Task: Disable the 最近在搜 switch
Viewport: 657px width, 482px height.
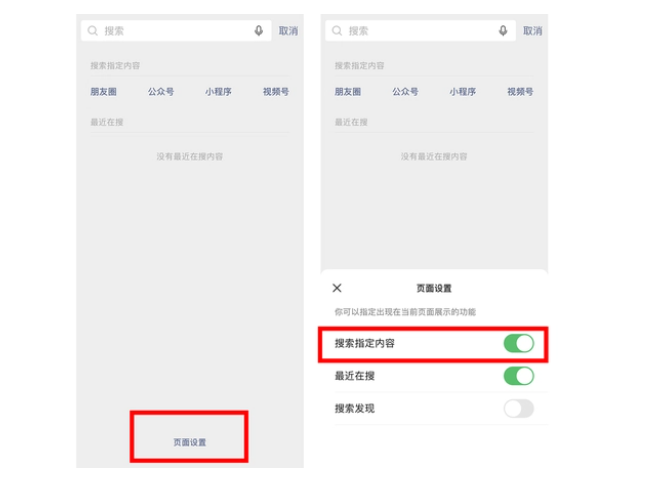Action: pyautogui.click(x=519, y=376)
